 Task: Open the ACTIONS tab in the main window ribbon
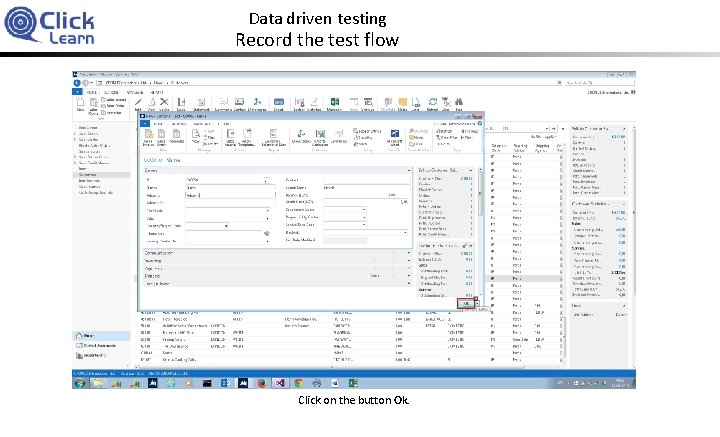(x=112, y=92)
